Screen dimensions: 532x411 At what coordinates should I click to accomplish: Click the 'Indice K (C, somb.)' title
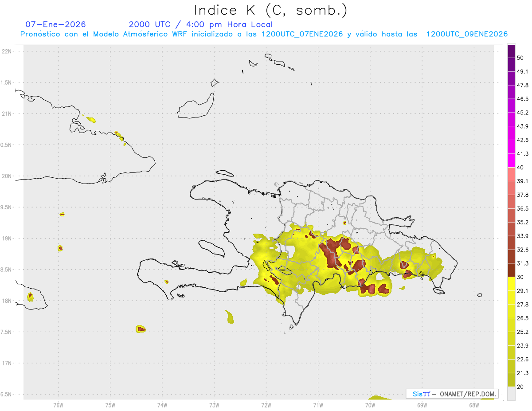(270, 10)
